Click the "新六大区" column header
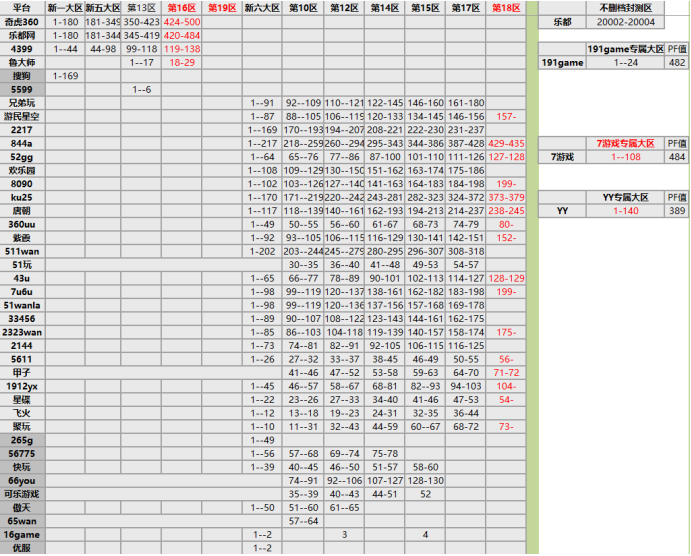691x556 pixels. point(262,8)
